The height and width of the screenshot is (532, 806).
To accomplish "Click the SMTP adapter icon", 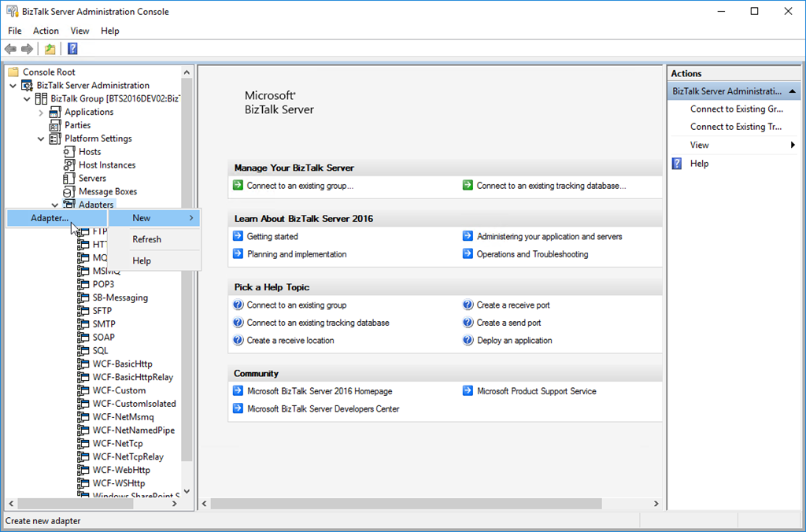I will tap(83, 324).
